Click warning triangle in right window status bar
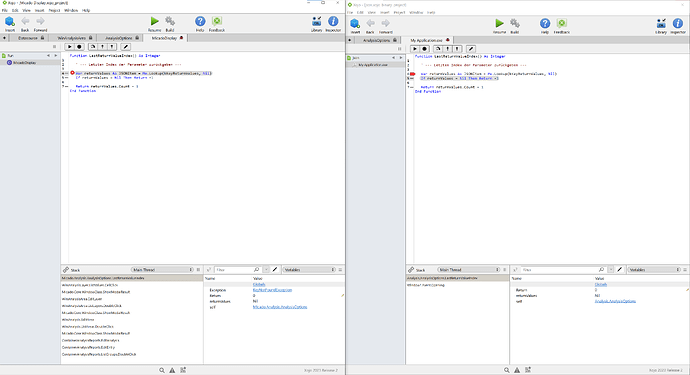The image size is (690, 375). [x=517, y=370]
